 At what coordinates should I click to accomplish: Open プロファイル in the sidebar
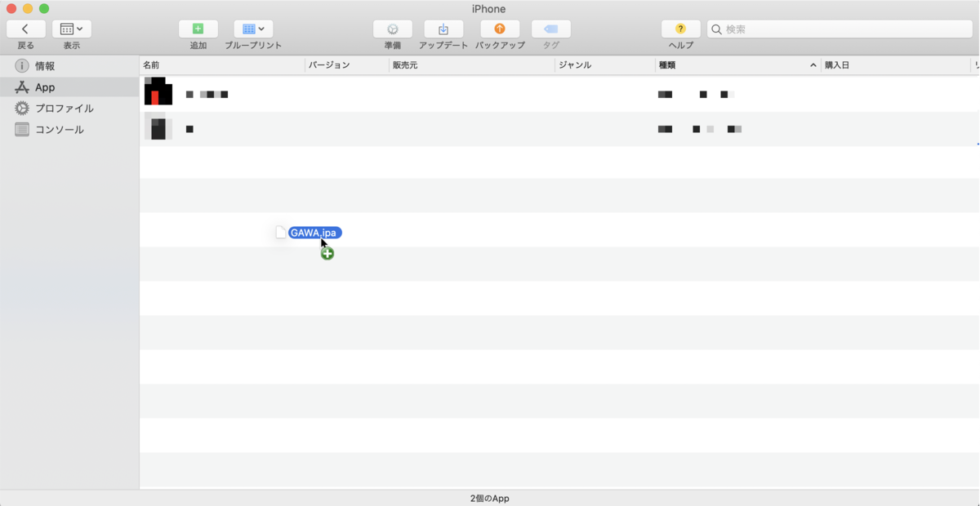tap(64, 109)
